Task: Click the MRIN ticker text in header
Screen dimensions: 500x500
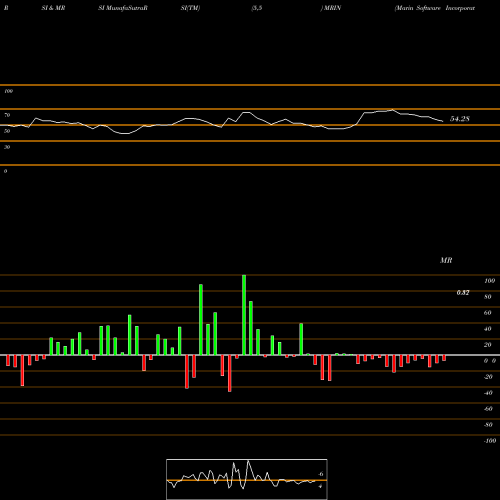Action: point(332,8)
